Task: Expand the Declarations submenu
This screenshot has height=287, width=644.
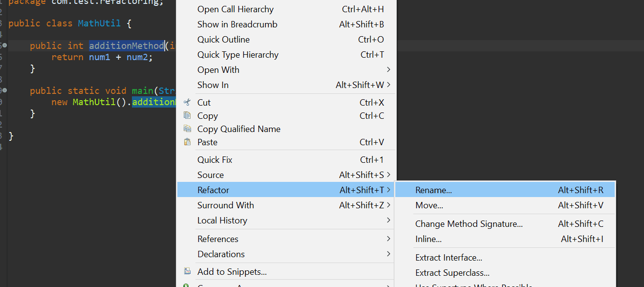Action: pos(286,254)
